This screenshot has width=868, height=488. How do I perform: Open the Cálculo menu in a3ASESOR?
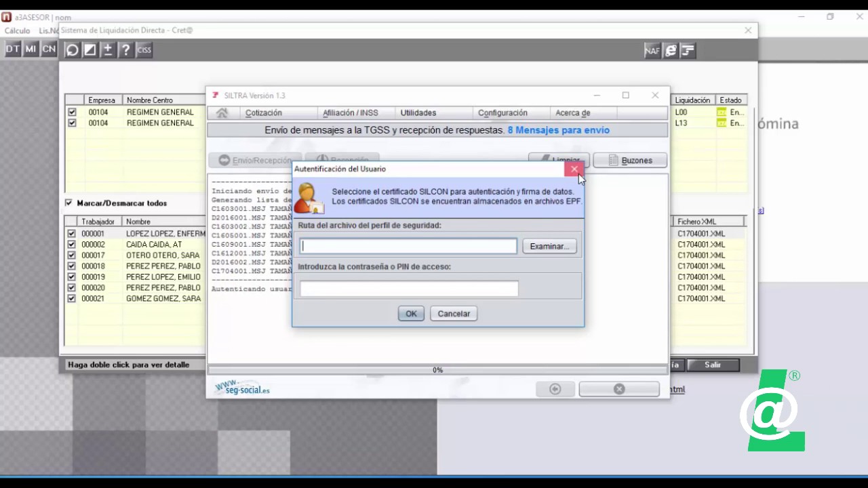(x=18, y=30)
